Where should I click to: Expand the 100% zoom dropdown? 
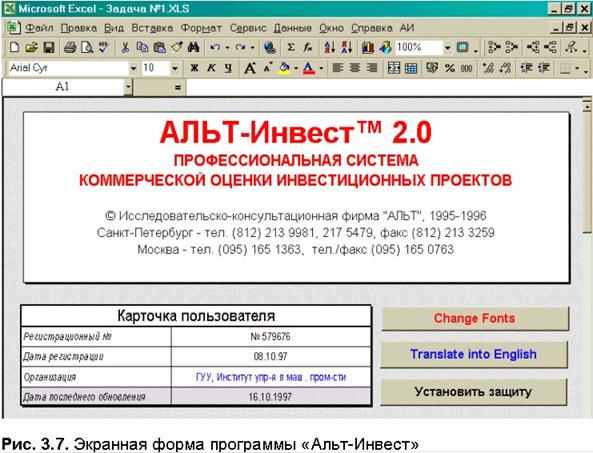[447, 48]
